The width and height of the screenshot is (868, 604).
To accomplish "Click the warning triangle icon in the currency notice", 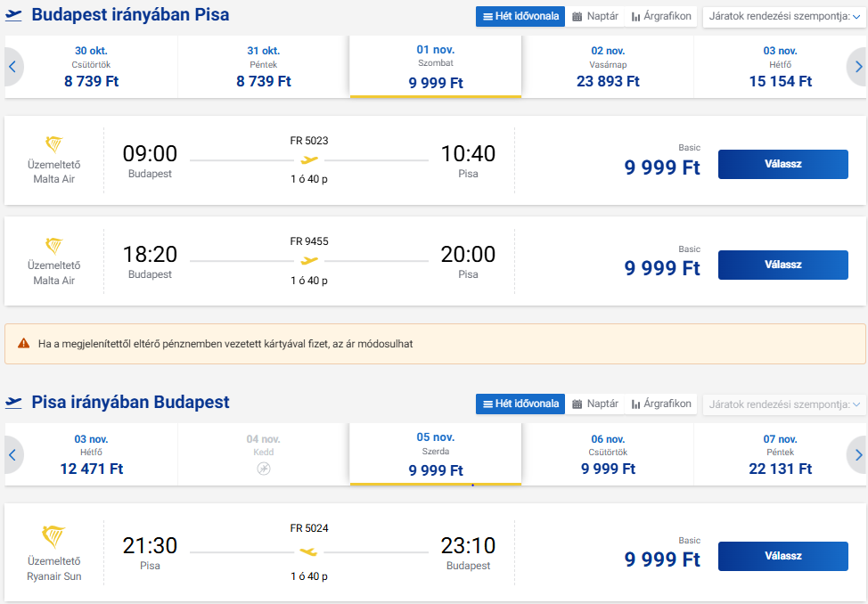I will 23,343.
